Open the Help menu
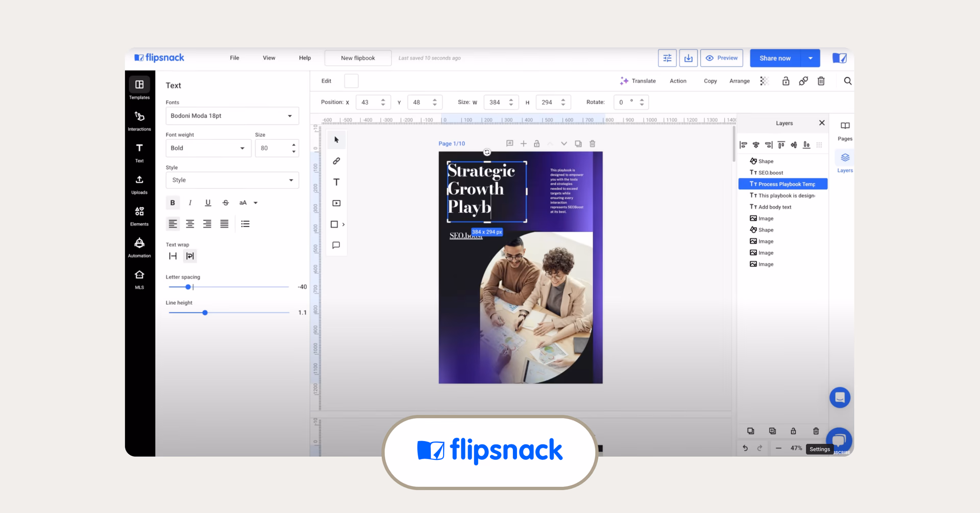The width and height of the screenshot is (980, 513). point(305,58)
